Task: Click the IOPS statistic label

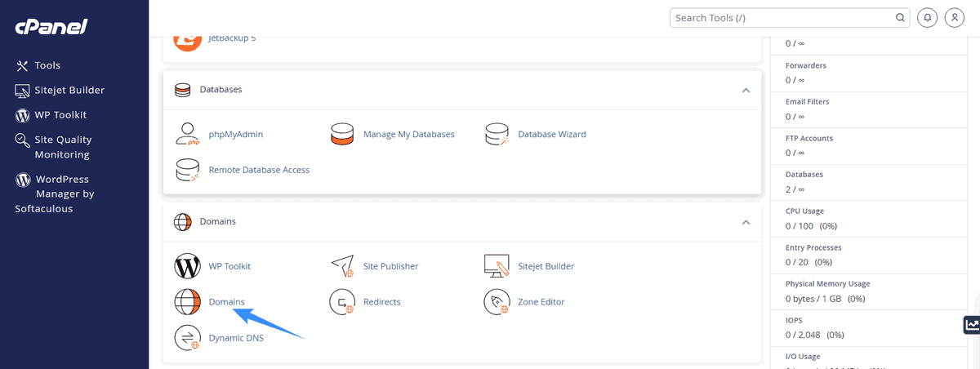Action: 795,320
